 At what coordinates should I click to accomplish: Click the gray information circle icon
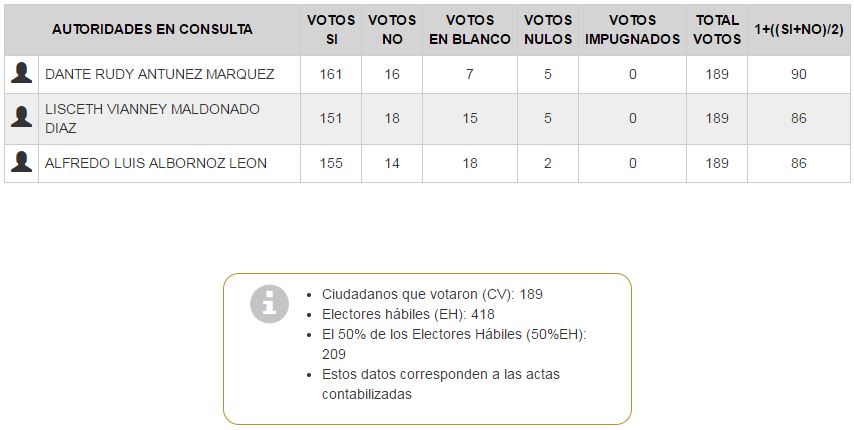(269, 304)
